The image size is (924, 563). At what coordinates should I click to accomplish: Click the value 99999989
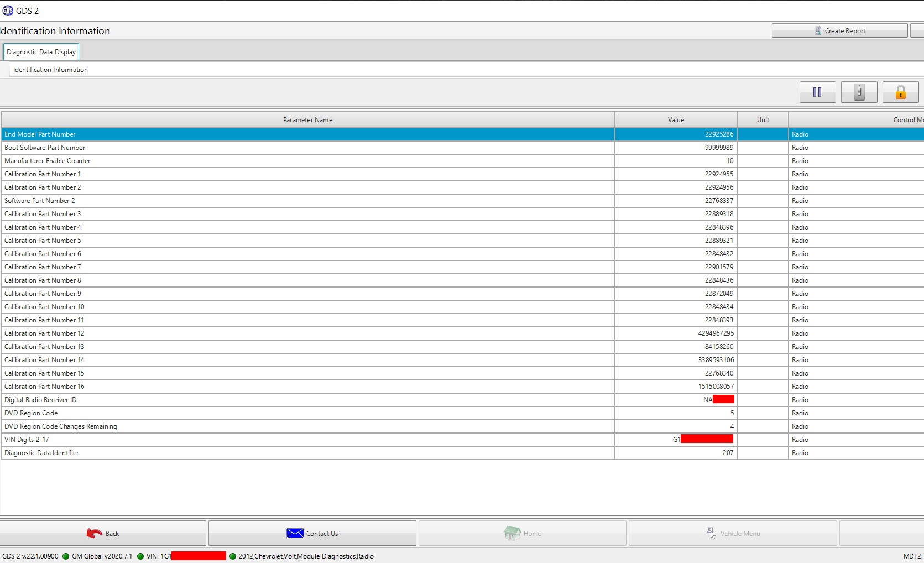click(719, 148)
